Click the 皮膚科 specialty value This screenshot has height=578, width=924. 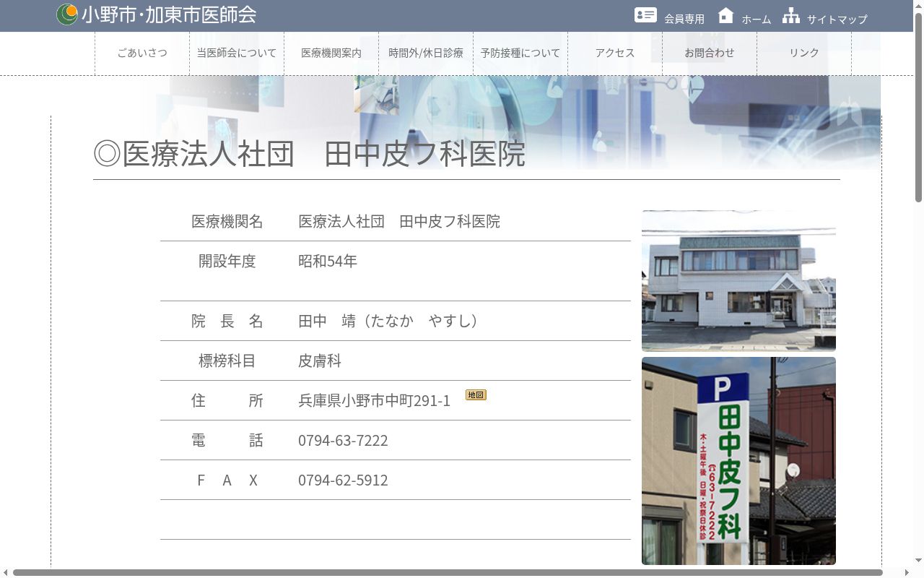(x=320, y=361)
